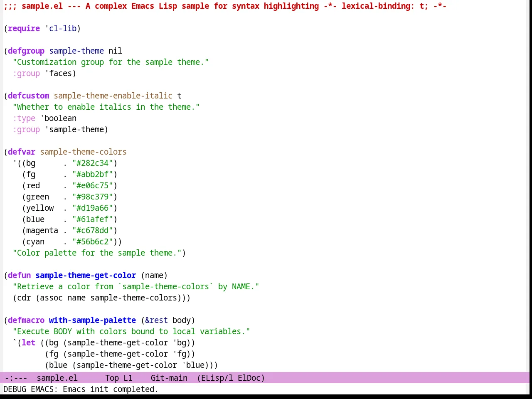Click the 'L1' line number indicator

128,378
